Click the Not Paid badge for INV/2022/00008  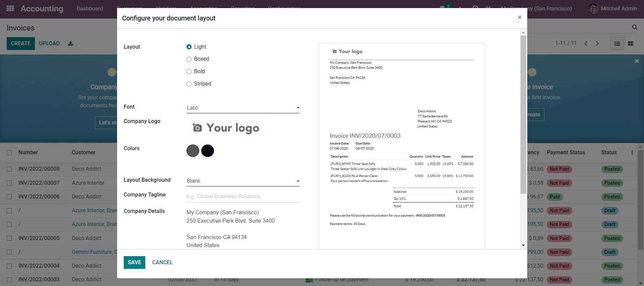tap(559, 169)
